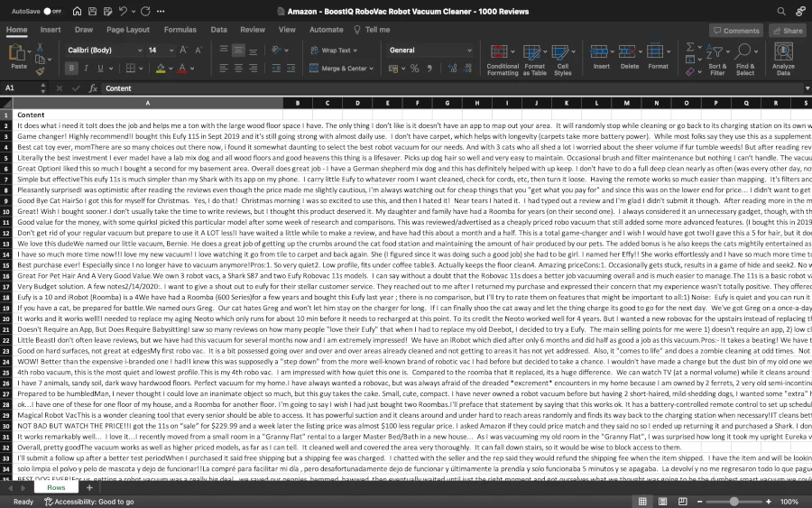This screenshot has height=508, width=812.
Task: Click the Search magnifier in the title bar
Action: point(781,11)
